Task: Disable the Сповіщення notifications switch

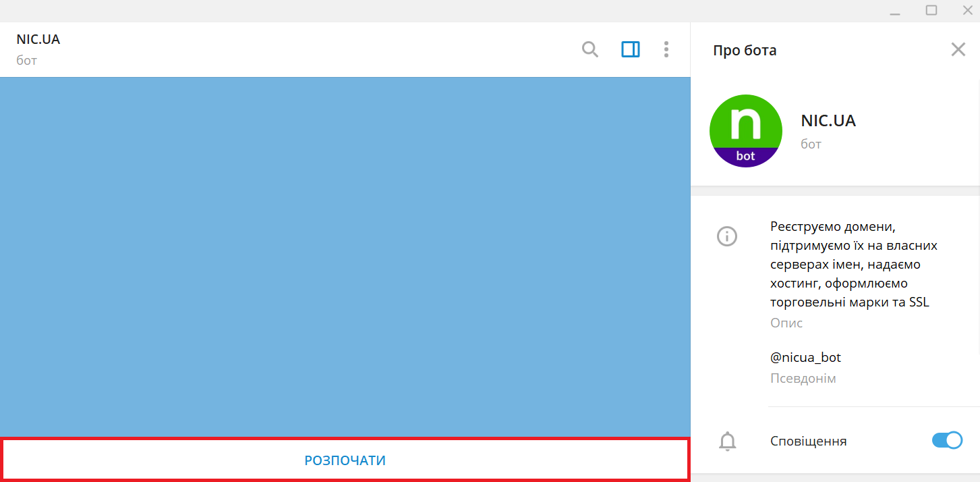Action: 947,441
